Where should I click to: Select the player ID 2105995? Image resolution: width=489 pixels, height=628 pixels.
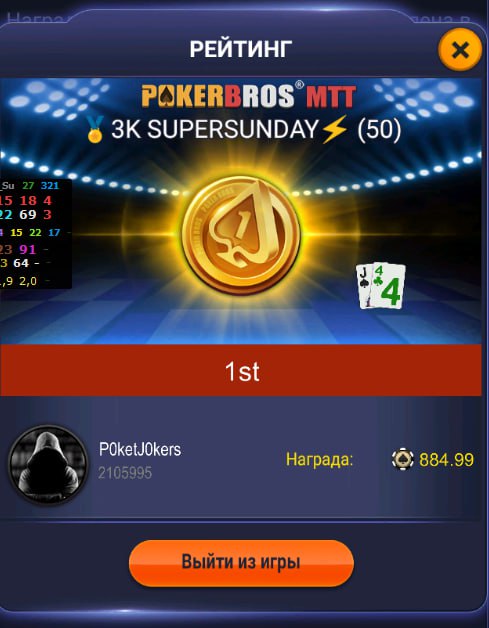click(x=125, y=473)
